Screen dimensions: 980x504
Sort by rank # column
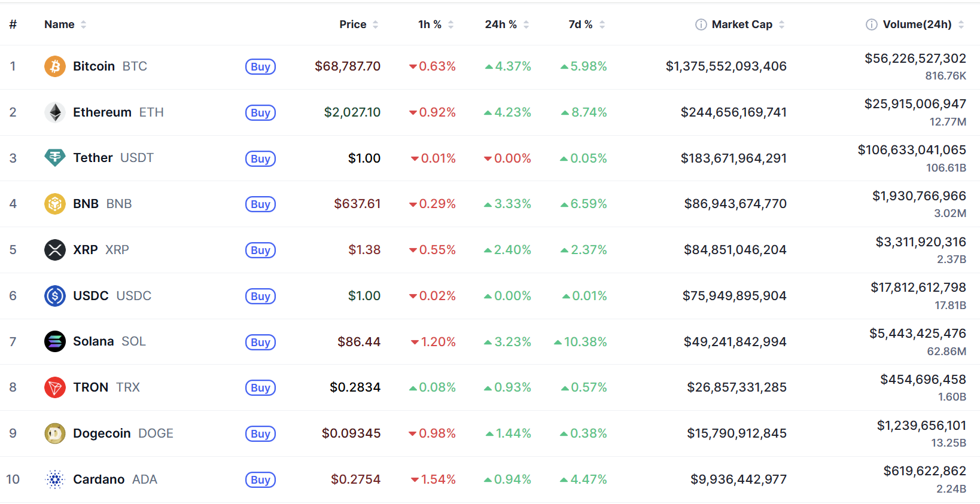click(13, 25)
